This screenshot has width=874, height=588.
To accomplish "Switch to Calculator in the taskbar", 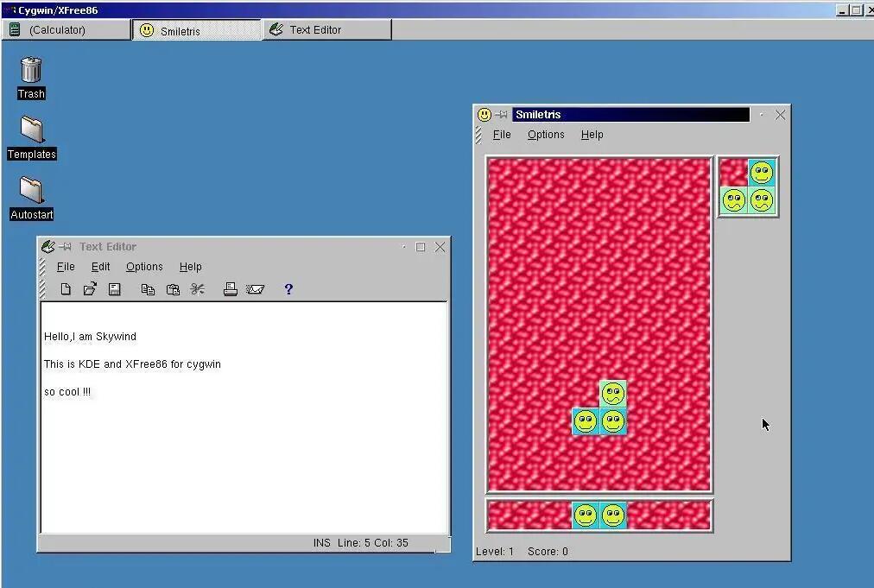I will 66,29.
